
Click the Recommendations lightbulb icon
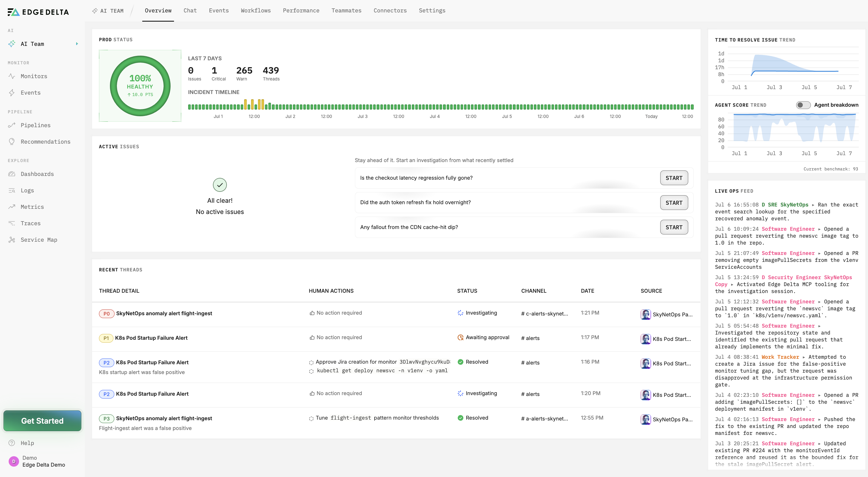12,142
